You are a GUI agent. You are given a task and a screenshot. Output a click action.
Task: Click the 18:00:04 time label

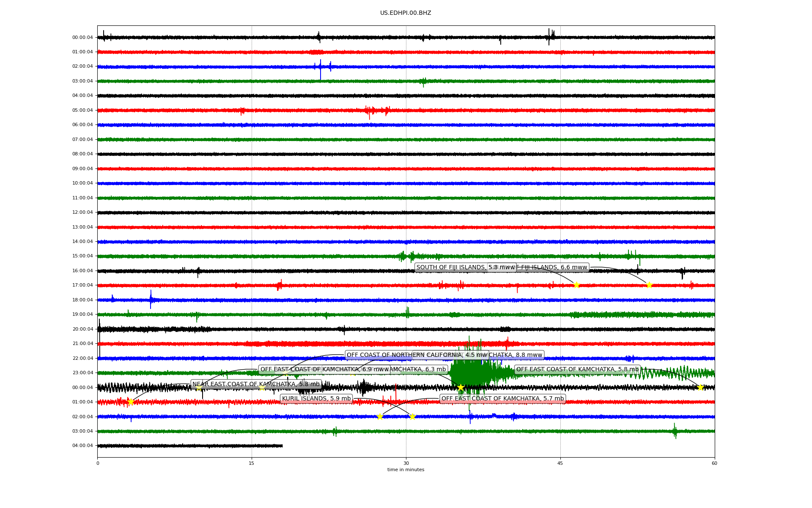click(x=82, y=300)
